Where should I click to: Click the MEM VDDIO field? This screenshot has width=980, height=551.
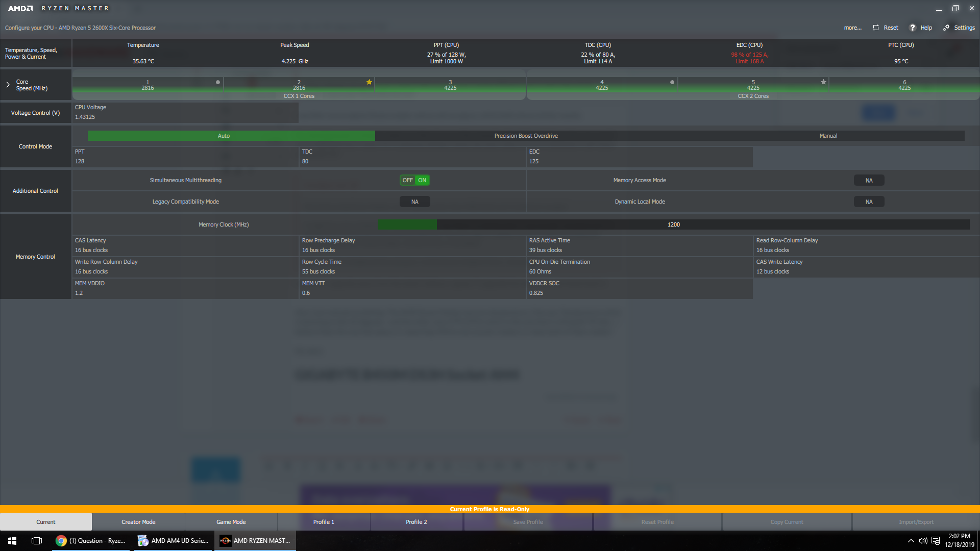pyautogui.click(x=185, y=288)
